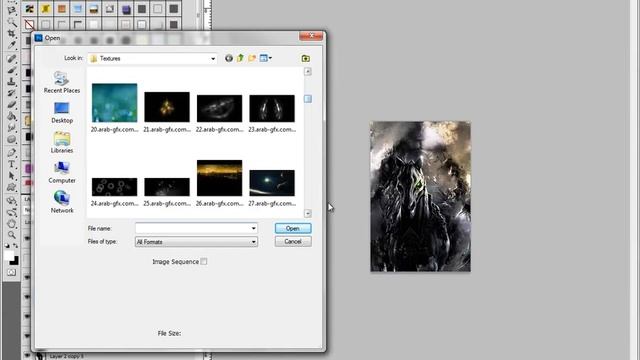This screenshot has height=360, width=640.
Task: Expand the File name history dropdown arrow
Action: pyautogui.click(x=253, y=228)
